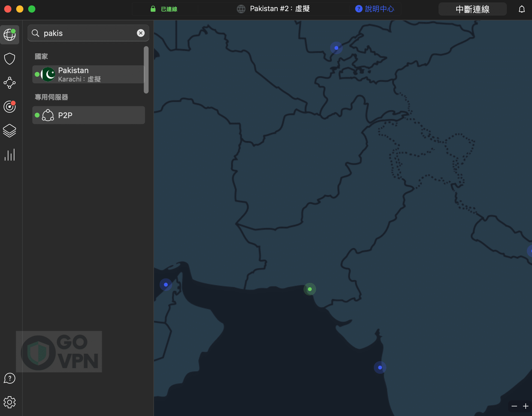Image resolution: width=532 pixels, height=416 pixels.
Task: Open the stacked layers sidebar icon
Action: coord(10,131)
